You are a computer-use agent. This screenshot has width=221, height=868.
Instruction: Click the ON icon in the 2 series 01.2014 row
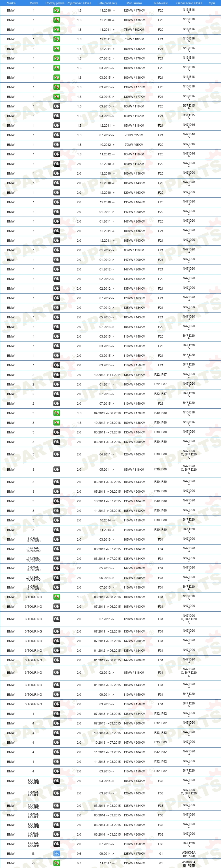pos(57,384)
